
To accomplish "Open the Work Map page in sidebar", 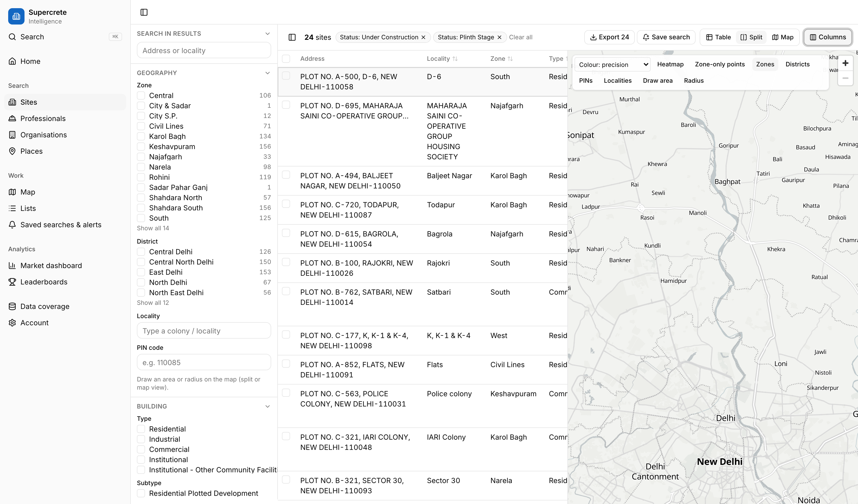I will coord(65,192).
